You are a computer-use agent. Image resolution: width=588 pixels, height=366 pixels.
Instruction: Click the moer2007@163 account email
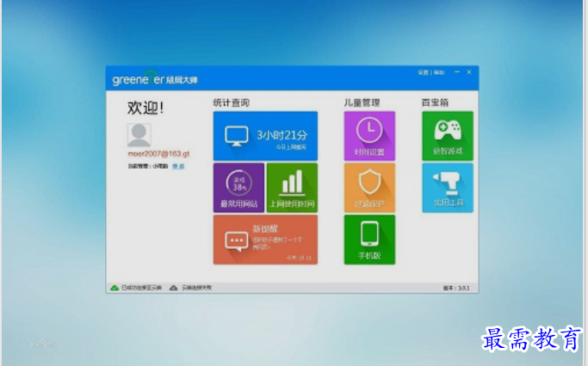point(158,154)
